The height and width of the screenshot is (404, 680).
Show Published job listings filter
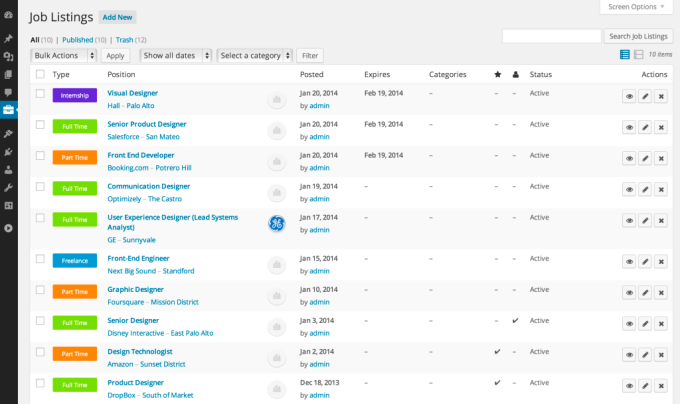(x=78, y=40)
